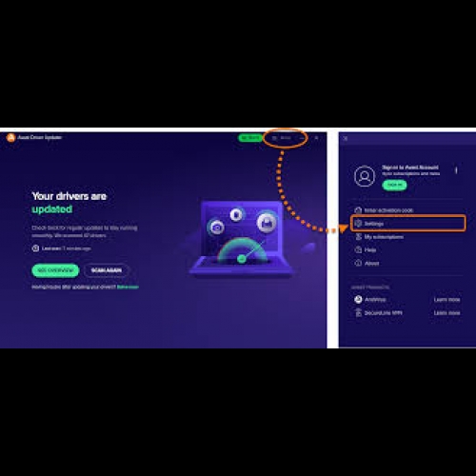Open the hamburger Menu in title bar
476x476 pixels.
pos(282,138)
